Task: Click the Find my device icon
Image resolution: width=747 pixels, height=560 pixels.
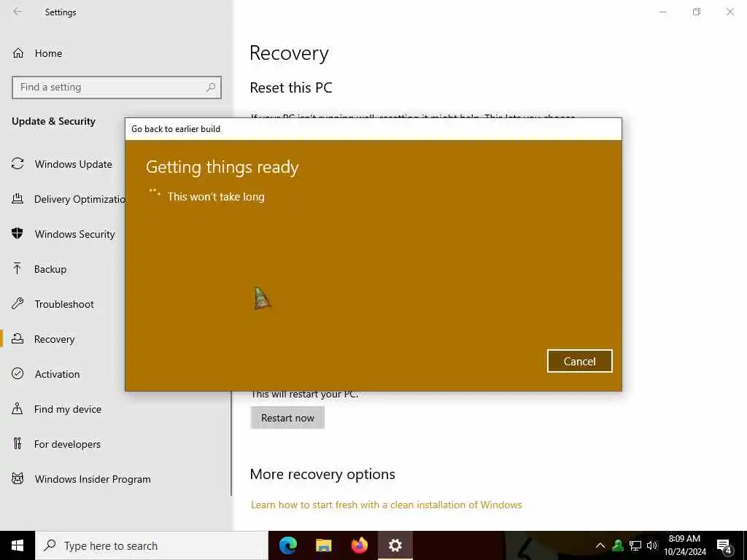Action: [18, 408]
